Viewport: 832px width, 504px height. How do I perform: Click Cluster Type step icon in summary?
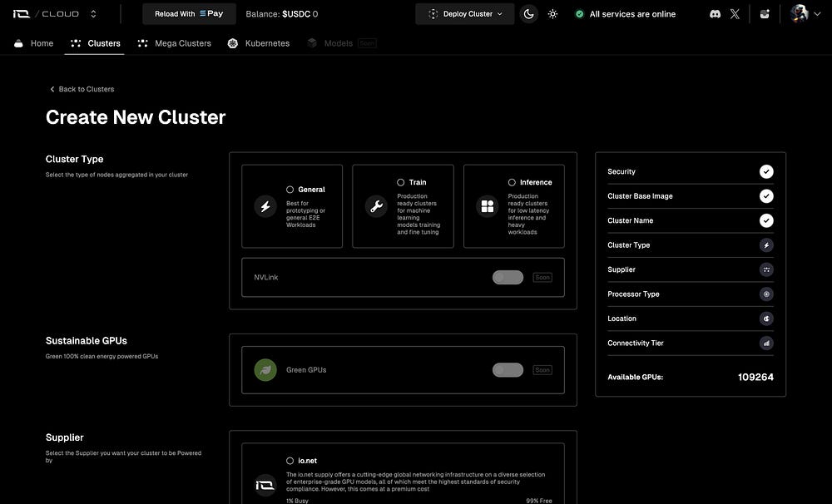766,245
